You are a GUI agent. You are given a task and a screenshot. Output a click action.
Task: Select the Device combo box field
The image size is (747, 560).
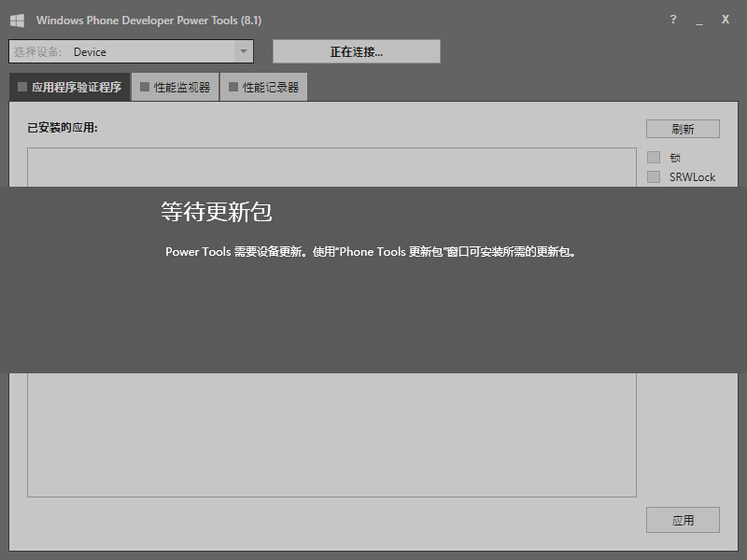coord(131,51)
